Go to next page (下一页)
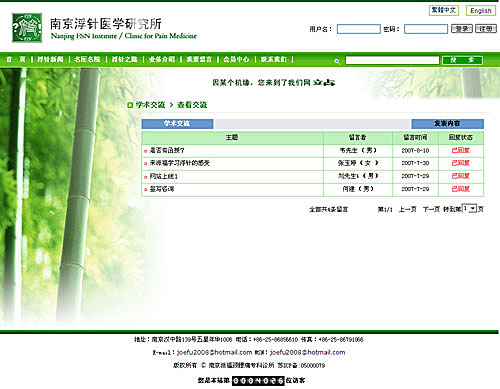The width and height of the screenshot is (500, 389). click(431, 209)
